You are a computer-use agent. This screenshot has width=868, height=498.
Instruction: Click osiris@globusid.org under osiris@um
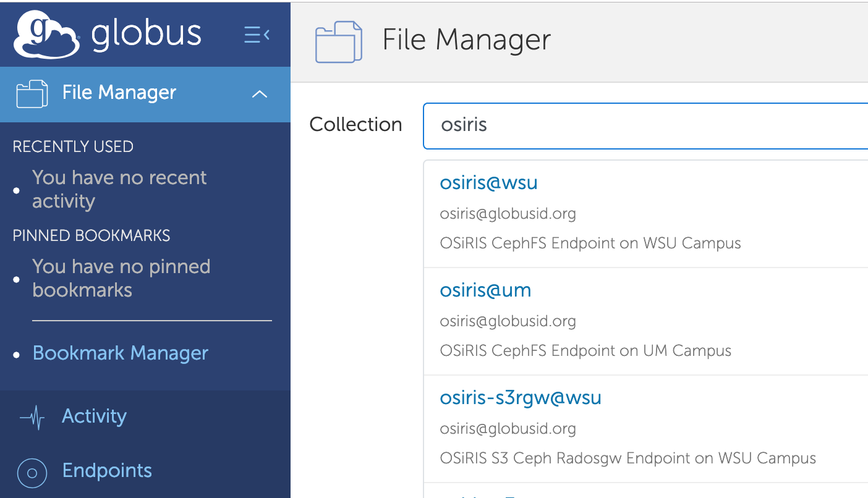click(x=508, y=321)
